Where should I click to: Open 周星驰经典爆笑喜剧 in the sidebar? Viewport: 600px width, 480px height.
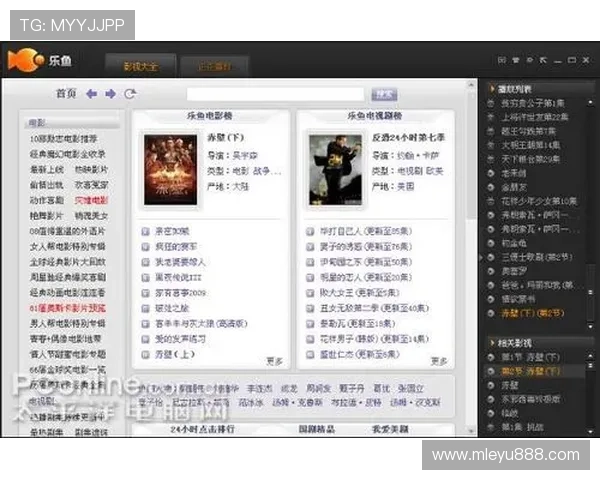(x=67, y=278)
